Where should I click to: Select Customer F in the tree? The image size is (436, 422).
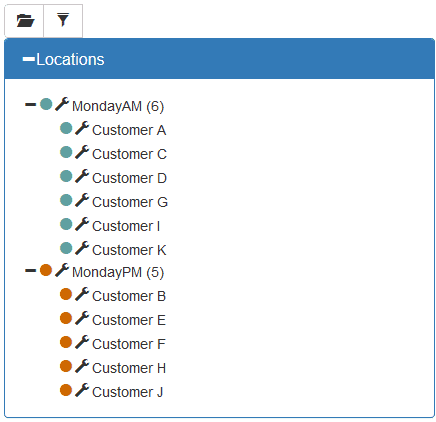click(129, 344)
